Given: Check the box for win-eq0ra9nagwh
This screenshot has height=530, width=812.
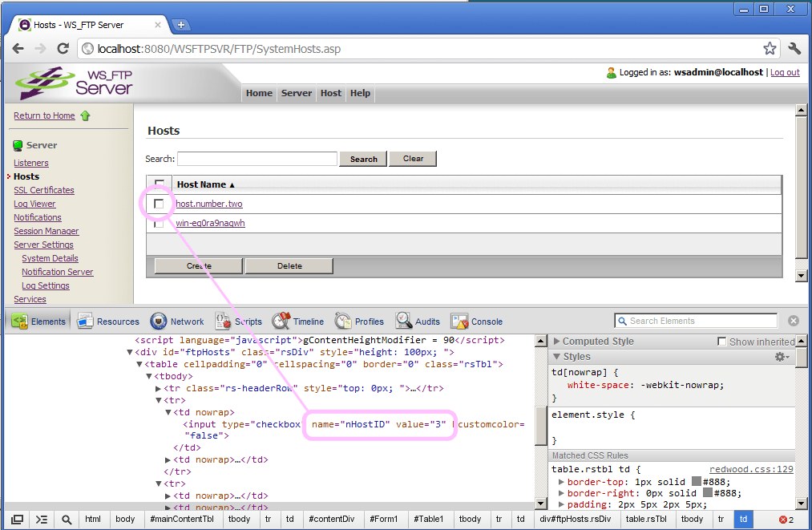Looking at the screenshot, I should point(159,223).
